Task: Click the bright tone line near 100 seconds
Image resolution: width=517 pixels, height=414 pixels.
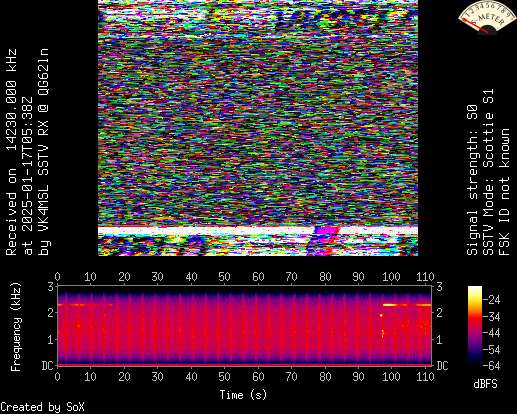Action: 407,305
